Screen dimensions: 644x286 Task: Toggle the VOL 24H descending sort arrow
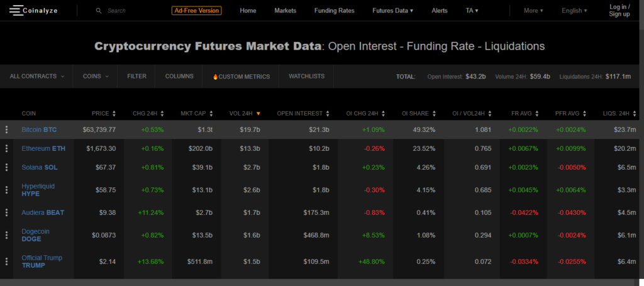pyautogui.click(x=258, y=114)
